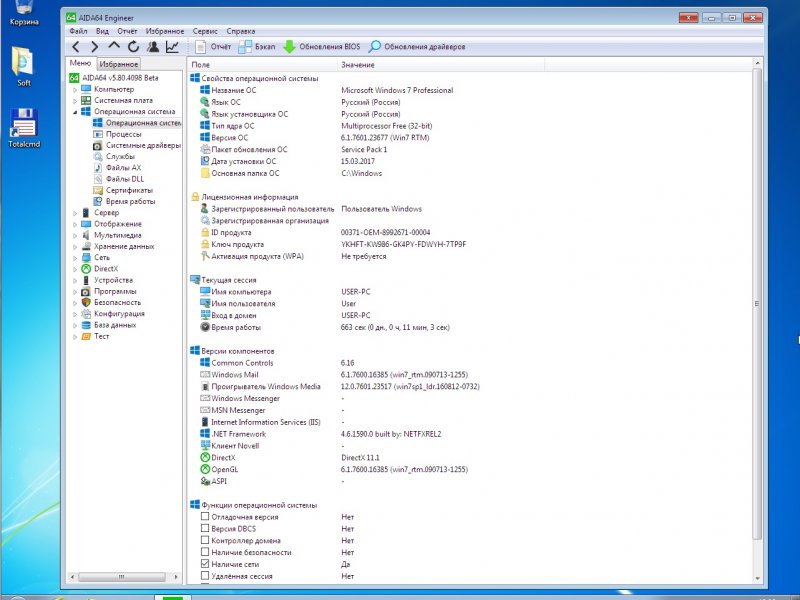Click the scroll up arrow of details list
The width and height of the screenshot is (800, 600).
(757, 63)
